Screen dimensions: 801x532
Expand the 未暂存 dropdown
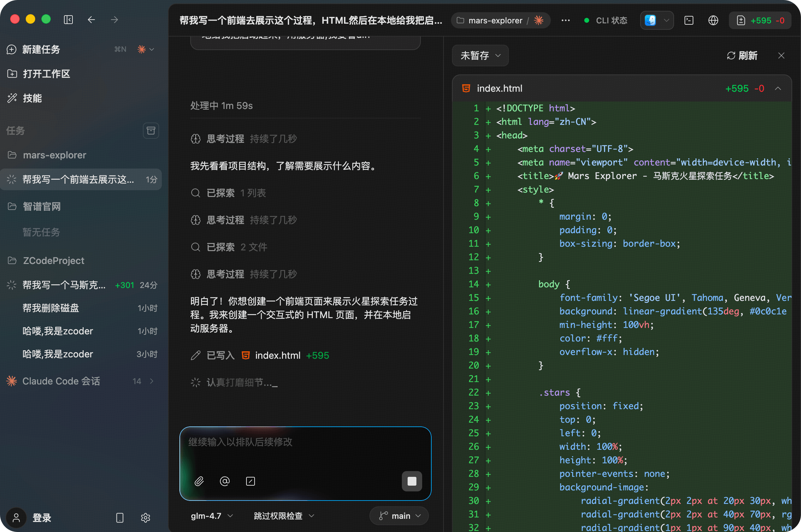click(x=480, y=55)
